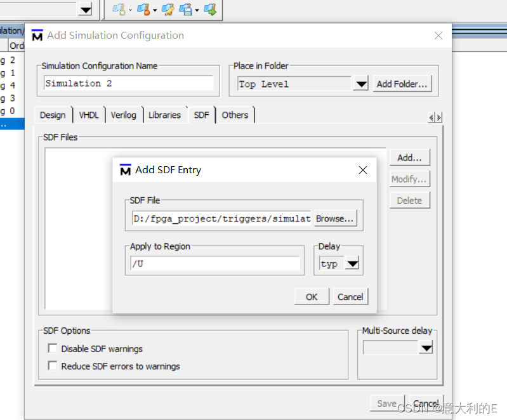The height and width of the screenshot is (420, 507).
Task: Switch to the Others tab
Action: point(235,115)
